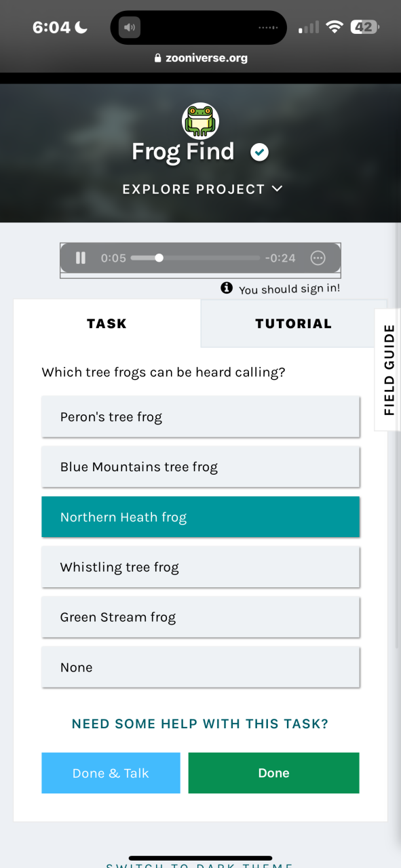Click the green Done button
Image resolution: width=401 pixels, height=868 pixels.
point(273,773)
